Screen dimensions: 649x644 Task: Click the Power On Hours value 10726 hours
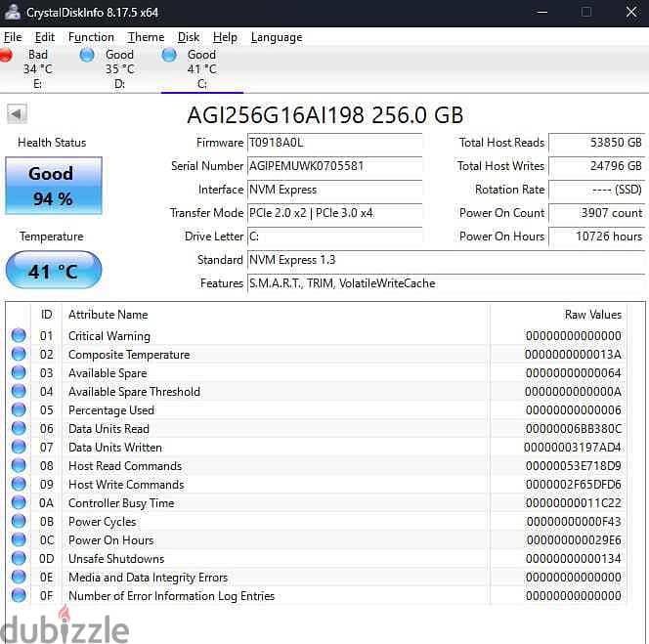(x=596, y=236)
